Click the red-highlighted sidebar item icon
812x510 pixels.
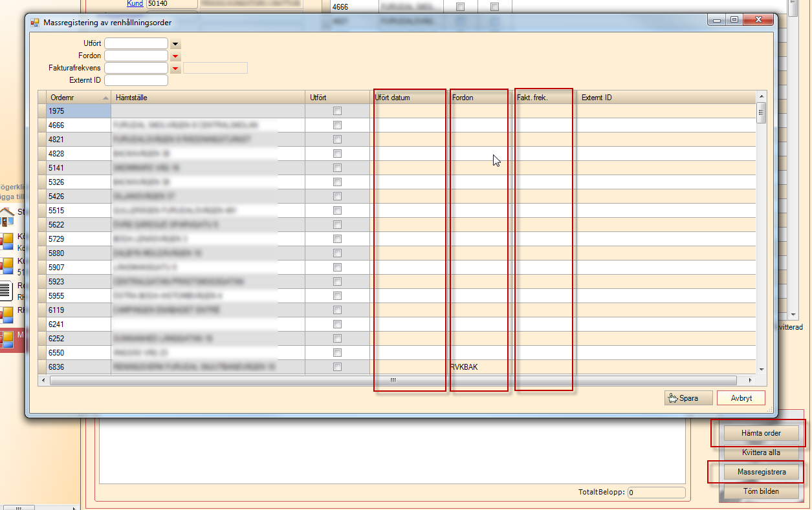8,339
